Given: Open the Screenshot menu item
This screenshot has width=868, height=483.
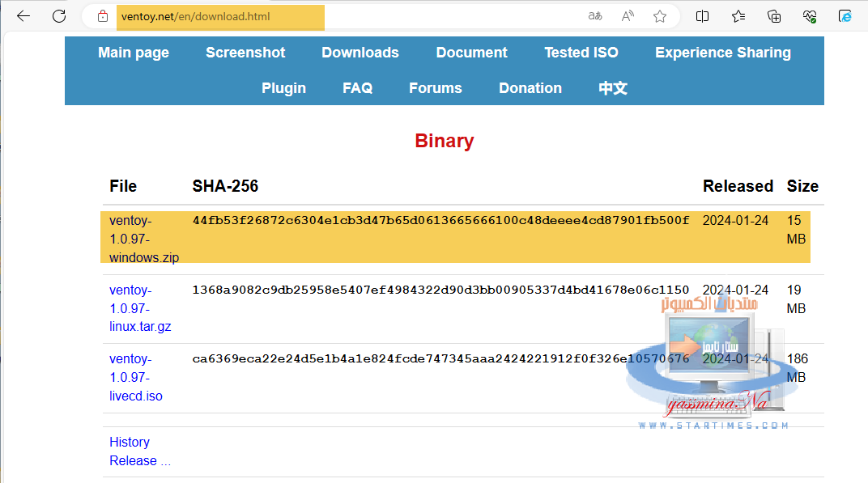Looking at the screenshot, I should click(x=245, y=53).
